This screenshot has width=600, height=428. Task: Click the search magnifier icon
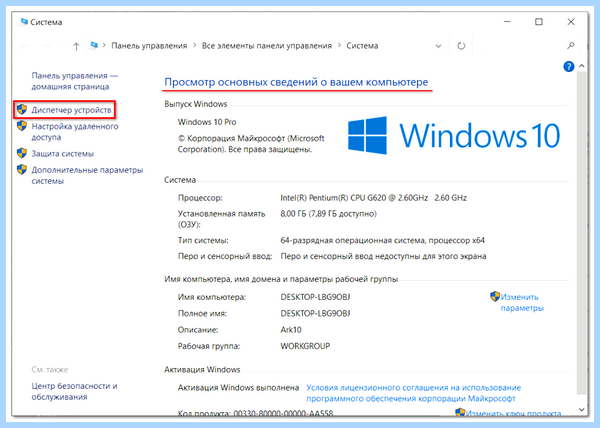pos(571,46)
